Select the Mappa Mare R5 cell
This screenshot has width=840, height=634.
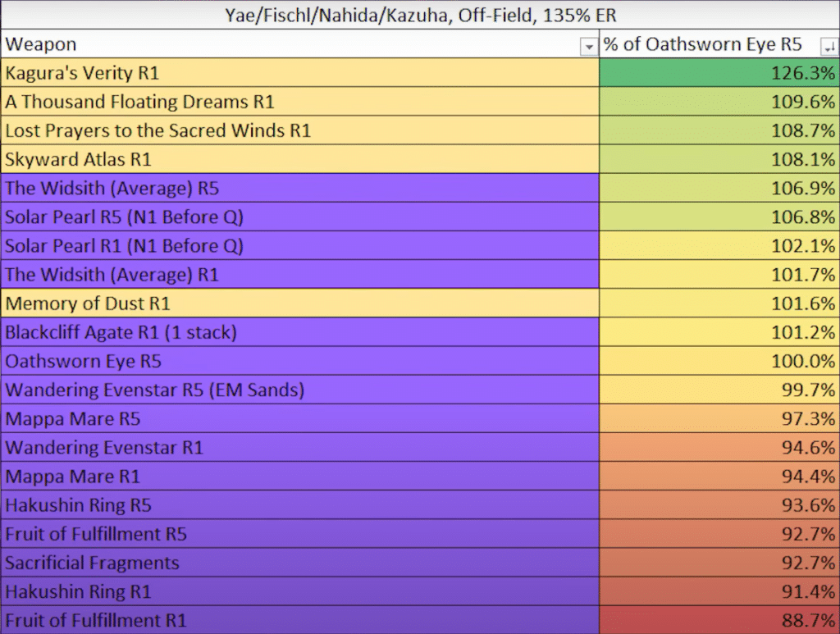click(x=300, y=419)
